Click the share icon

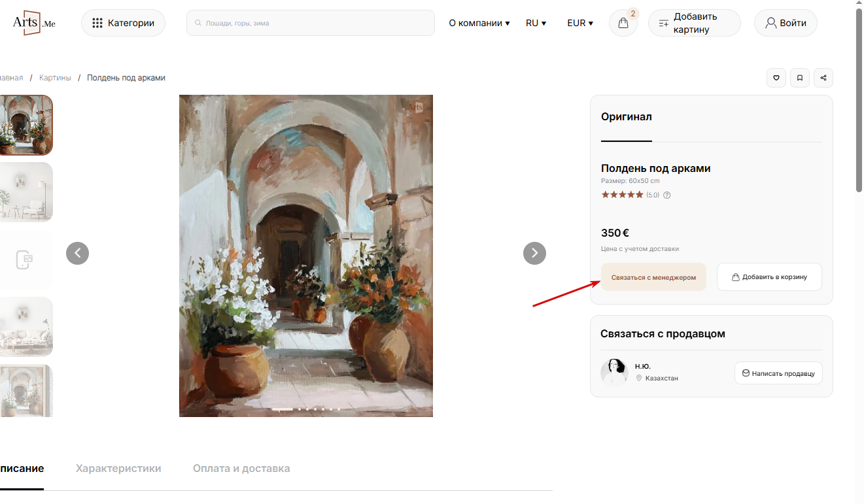coord(823,78)
